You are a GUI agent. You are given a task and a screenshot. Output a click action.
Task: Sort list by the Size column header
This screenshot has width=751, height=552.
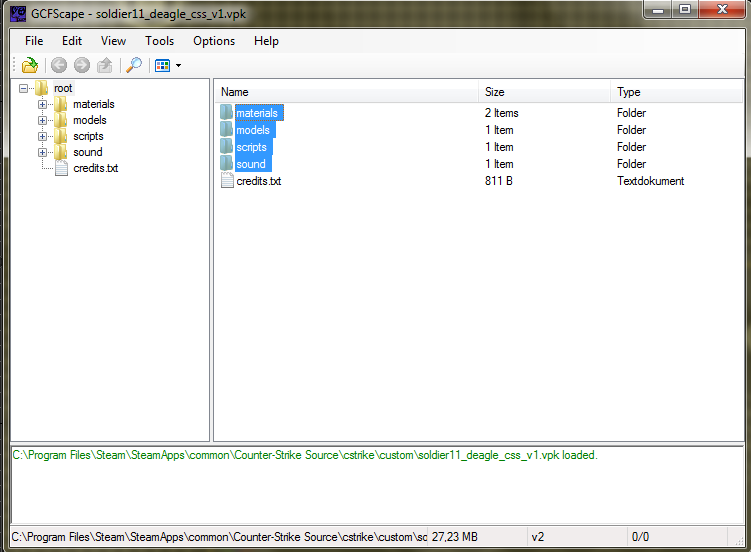point(544,92)
